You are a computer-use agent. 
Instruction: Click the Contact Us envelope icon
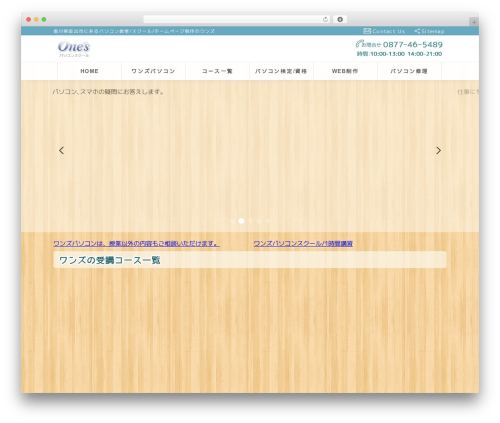[x=367, y=31]
